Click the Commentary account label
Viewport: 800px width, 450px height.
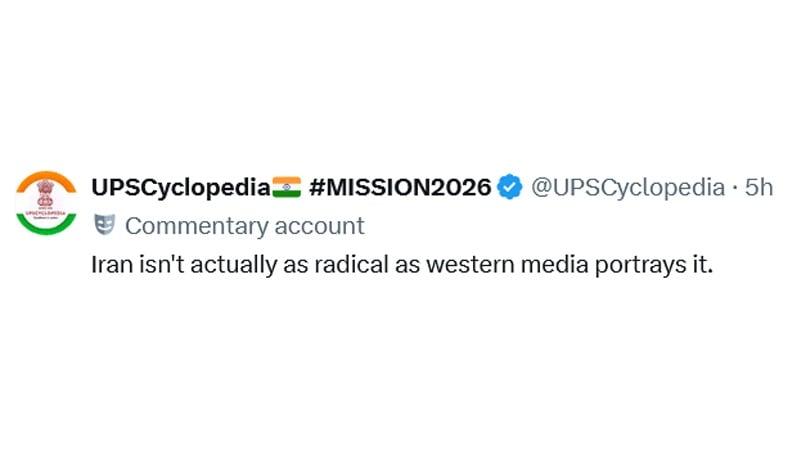point(244,225)
